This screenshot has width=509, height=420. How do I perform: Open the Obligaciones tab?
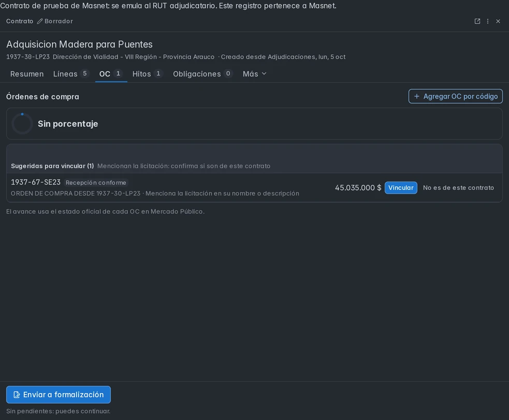tap(203, 74)
